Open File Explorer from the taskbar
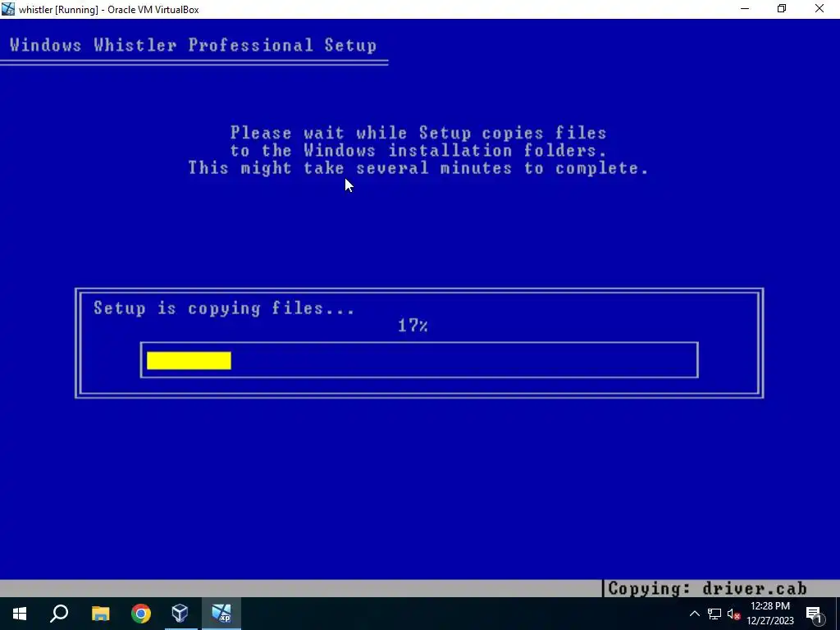This screenshot has height=630, width=840. click(100, 614)
